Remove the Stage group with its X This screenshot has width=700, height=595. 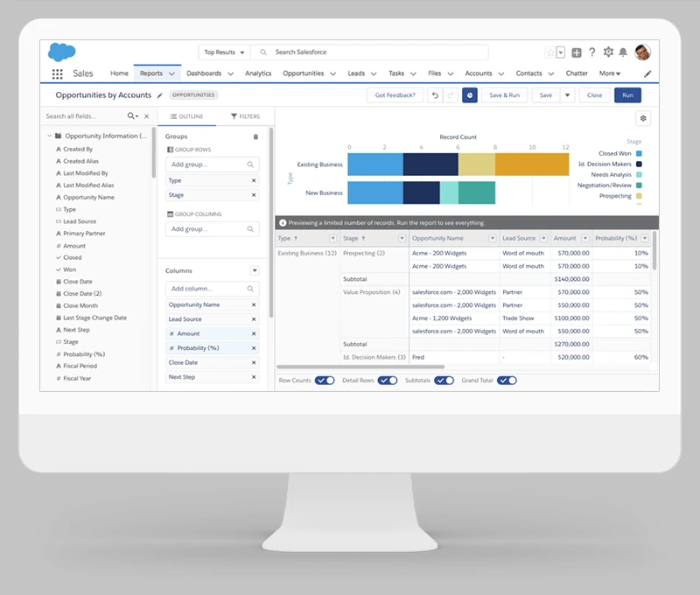[254, 195]
